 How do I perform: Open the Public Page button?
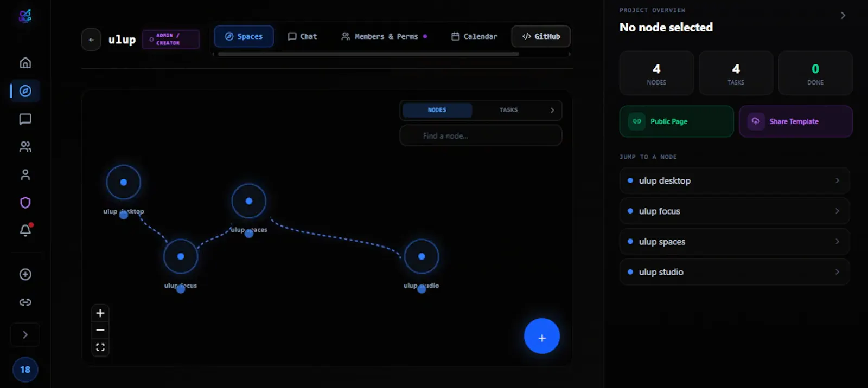coord(676,121)
